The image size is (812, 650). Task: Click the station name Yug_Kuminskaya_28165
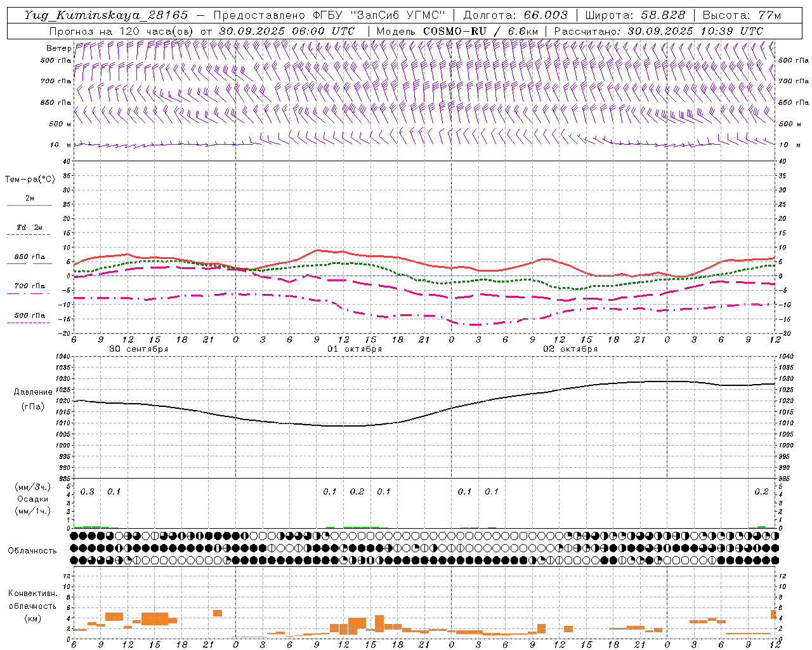106,15
